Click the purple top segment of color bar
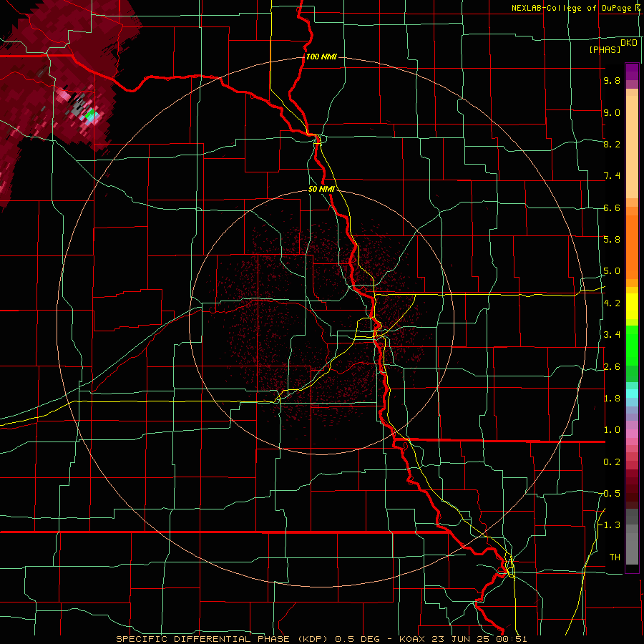 (x=632, y=72)
